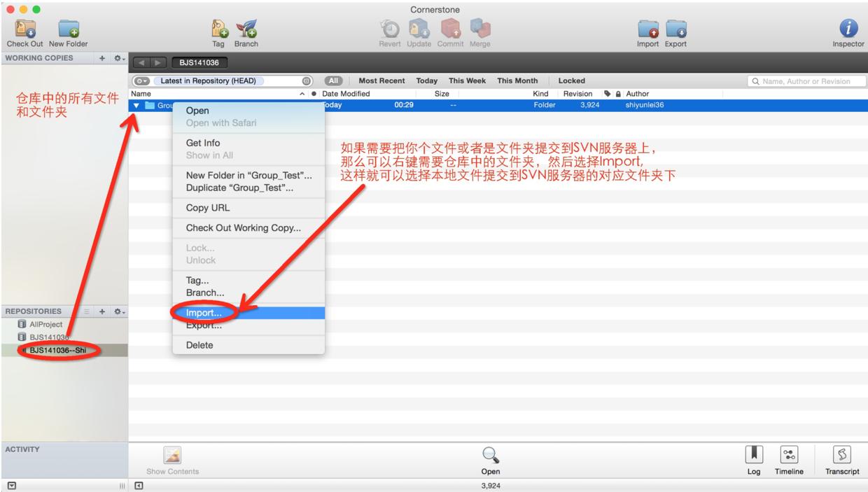Open the Transcript view

(x=842, y=455)
